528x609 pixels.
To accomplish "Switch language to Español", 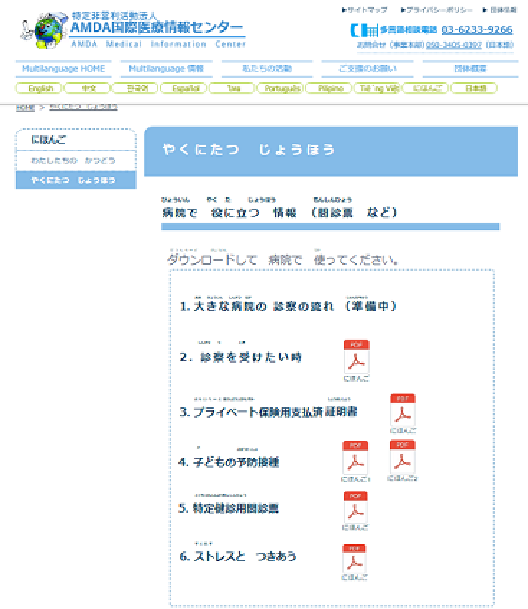I will click(x=185, y=88).
